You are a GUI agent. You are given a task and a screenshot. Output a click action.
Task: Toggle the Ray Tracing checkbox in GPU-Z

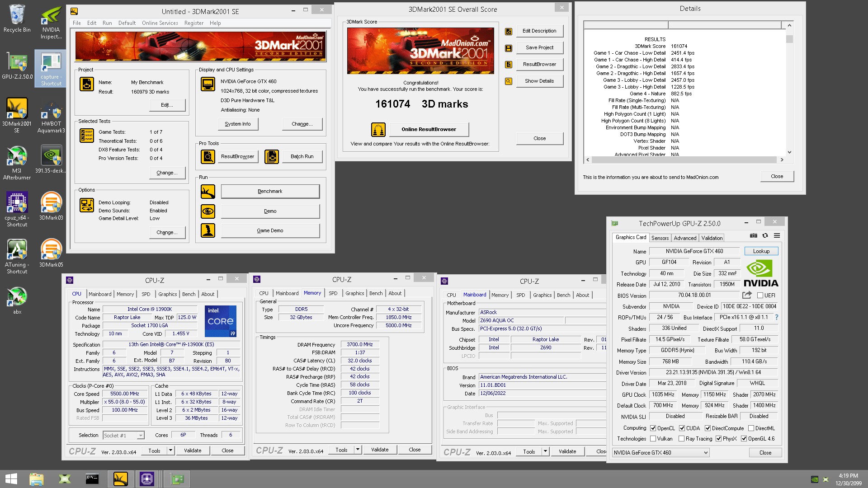pyautogui.click(x=681, y=439)
